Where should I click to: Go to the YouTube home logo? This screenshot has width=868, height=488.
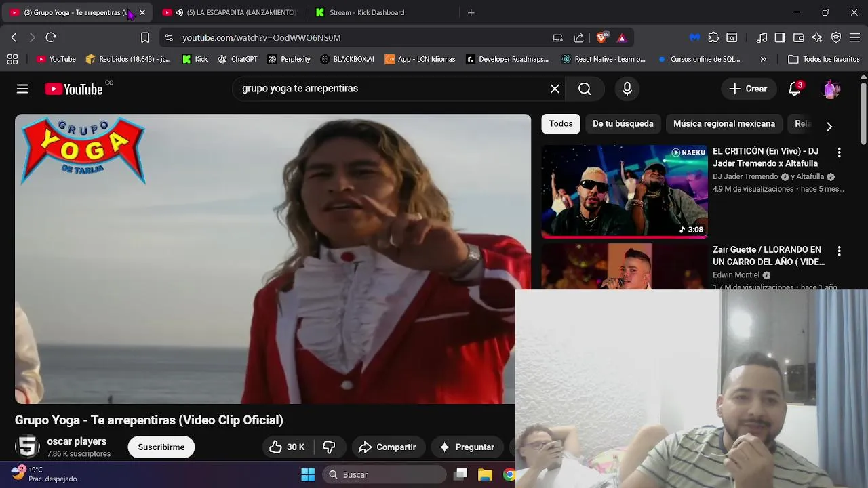point(73,89)
